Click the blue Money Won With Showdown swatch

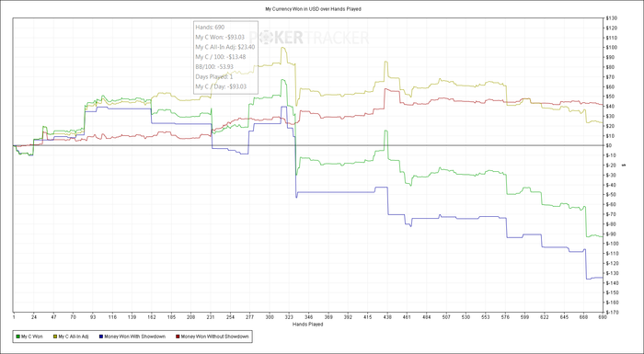pos(101,337)
